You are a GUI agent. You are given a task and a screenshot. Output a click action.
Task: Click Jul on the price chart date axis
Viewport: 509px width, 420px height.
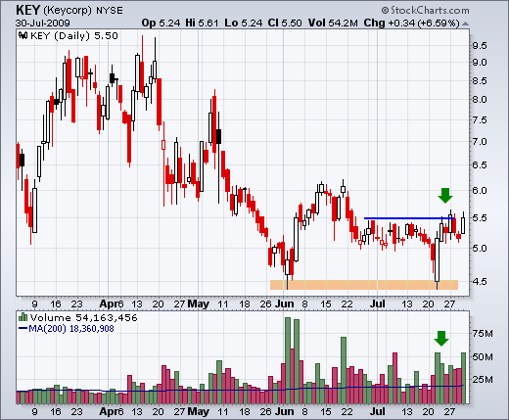pyautogui.click(x=377, y=303)
